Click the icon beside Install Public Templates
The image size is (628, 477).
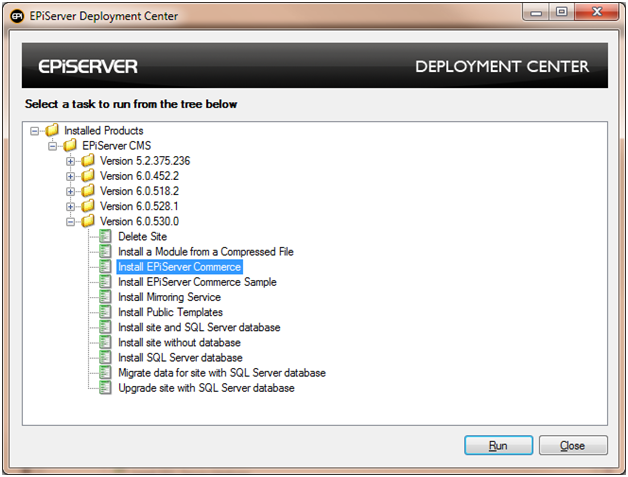pyautogui.click(x=107, y=312)
